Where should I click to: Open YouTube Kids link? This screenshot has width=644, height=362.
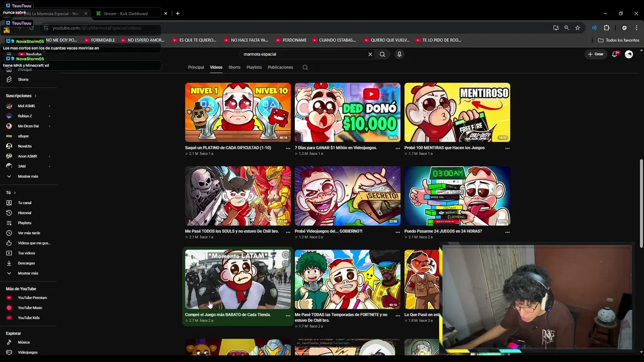pos(29,318)
